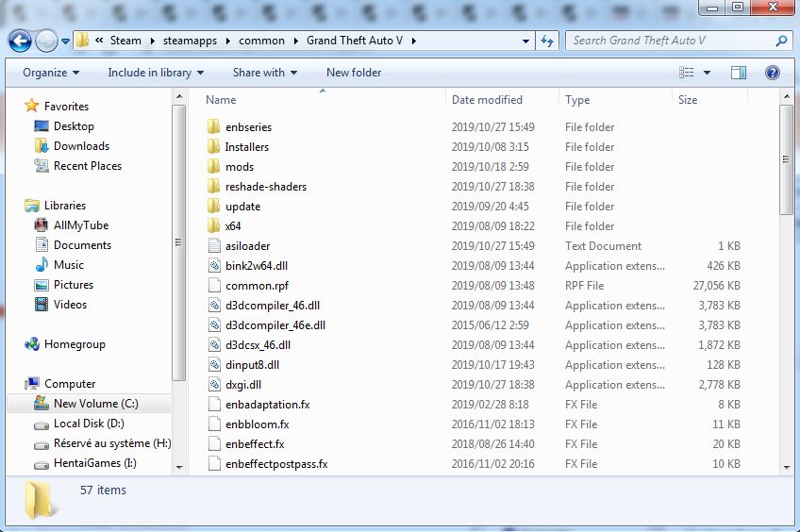Open the Documents library

(82, 245)
